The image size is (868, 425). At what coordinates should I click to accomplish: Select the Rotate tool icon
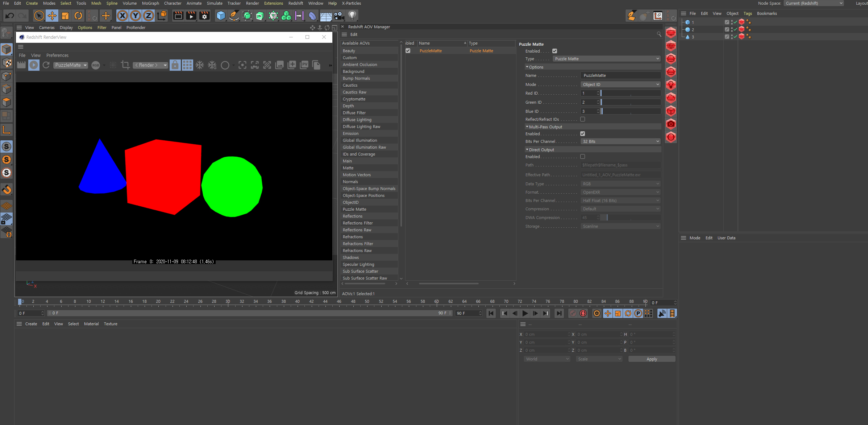tap(78, 16)
